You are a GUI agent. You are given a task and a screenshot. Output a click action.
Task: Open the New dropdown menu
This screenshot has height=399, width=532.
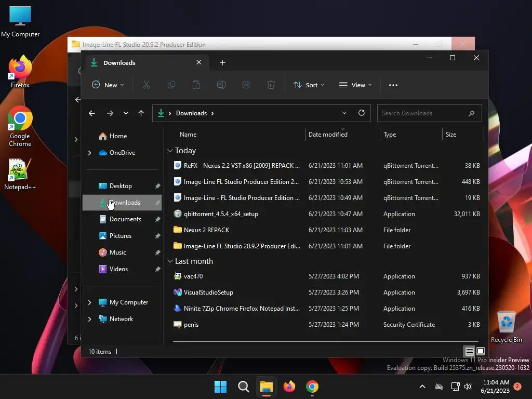(108, 85)
